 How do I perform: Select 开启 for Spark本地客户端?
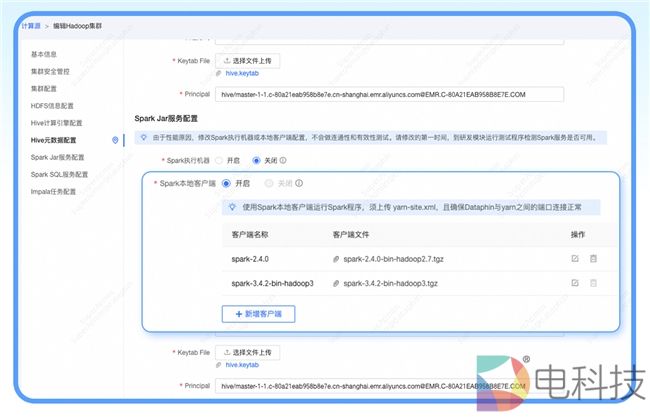point(226,183)
